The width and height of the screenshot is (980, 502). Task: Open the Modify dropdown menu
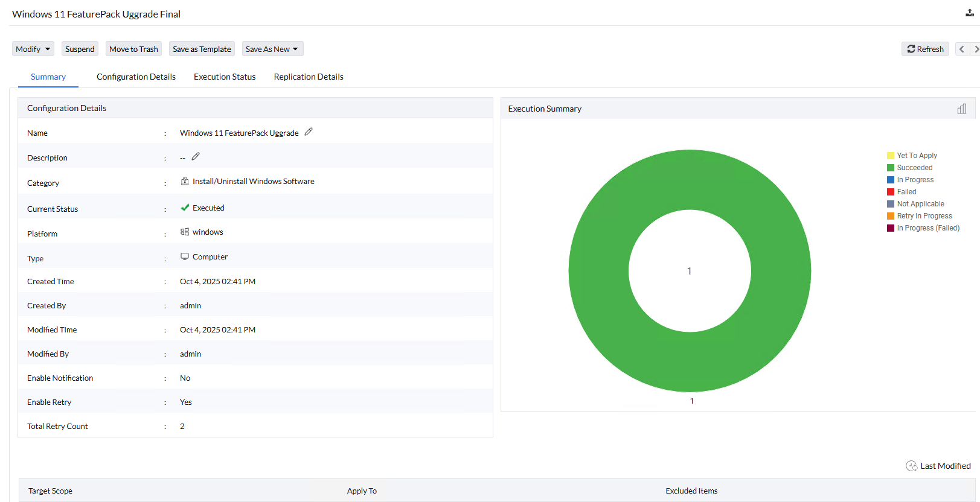[x=33, y=49]
